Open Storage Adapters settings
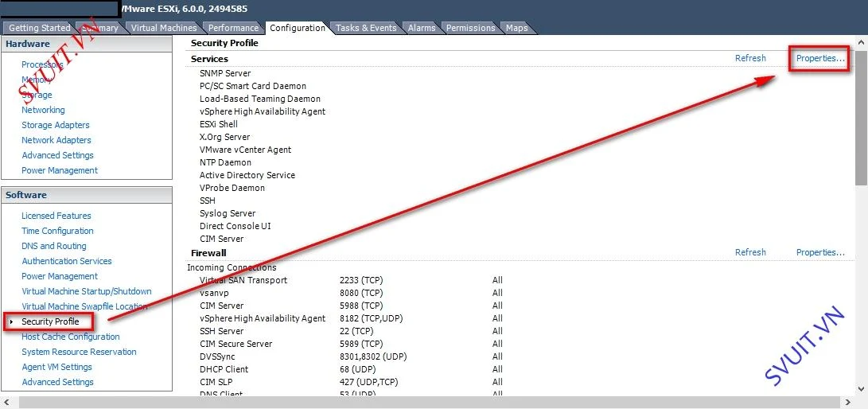 click(x=56, y=125)
